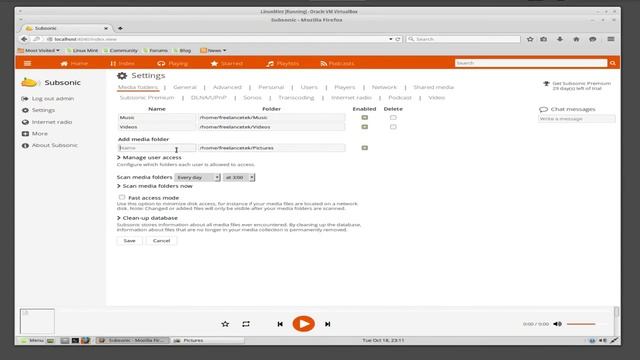Click the Cancel button
The image size is (640, 360).
point(161,241)
